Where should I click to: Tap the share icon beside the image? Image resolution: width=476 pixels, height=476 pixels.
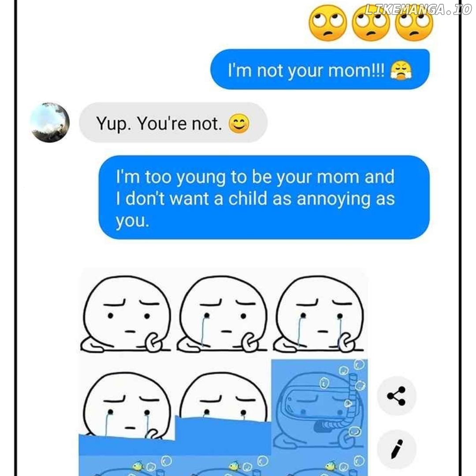pos(397,396)
